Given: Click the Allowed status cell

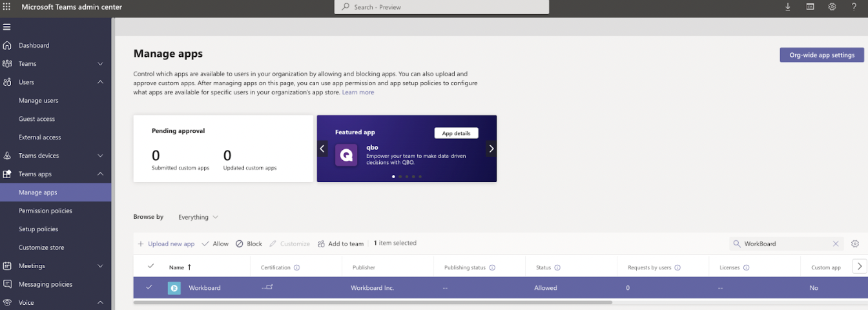Looking at the screenshot, I should pos(546,288).
